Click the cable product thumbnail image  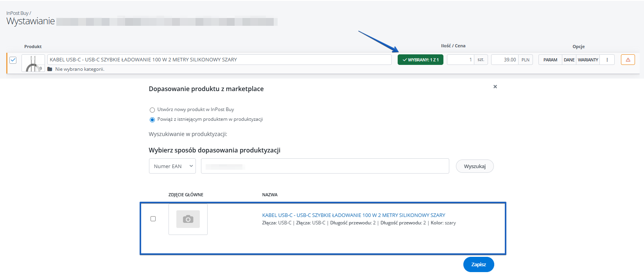[33, 63]
